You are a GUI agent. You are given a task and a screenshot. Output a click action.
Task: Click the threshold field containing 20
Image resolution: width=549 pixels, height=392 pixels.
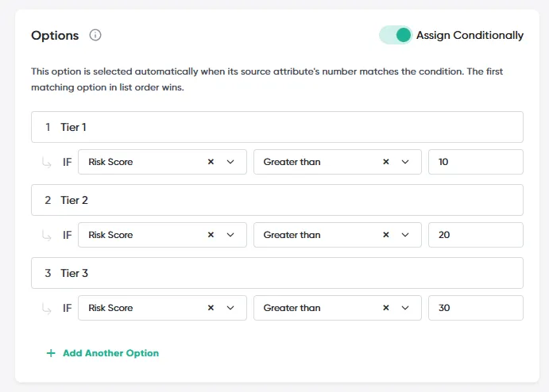point(476,235)
